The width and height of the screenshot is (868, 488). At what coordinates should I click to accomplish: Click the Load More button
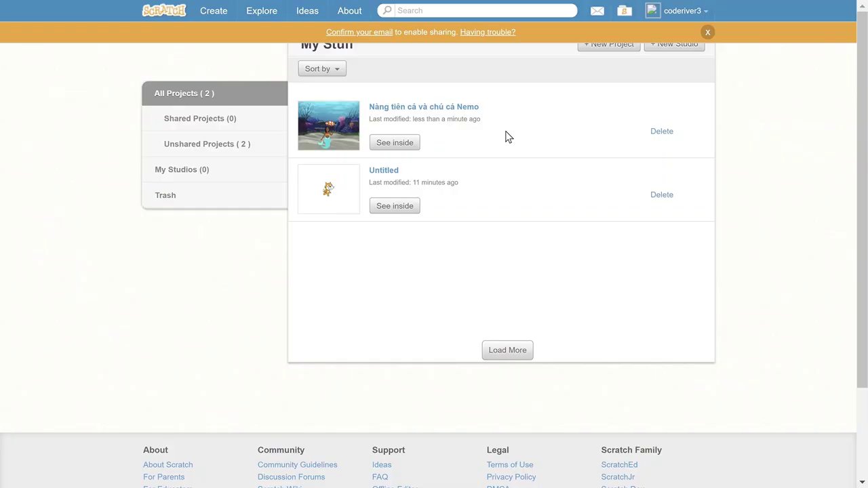tap(507, 350)
